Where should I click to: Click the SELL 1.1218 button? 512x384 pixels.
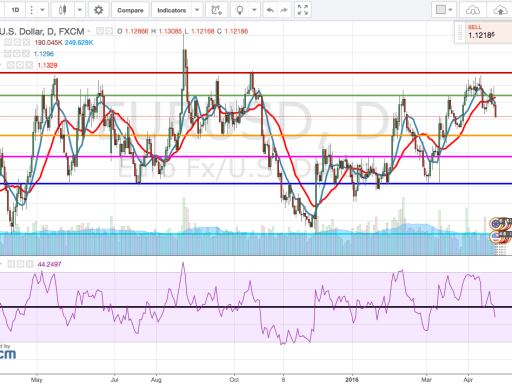pos(489,32)
